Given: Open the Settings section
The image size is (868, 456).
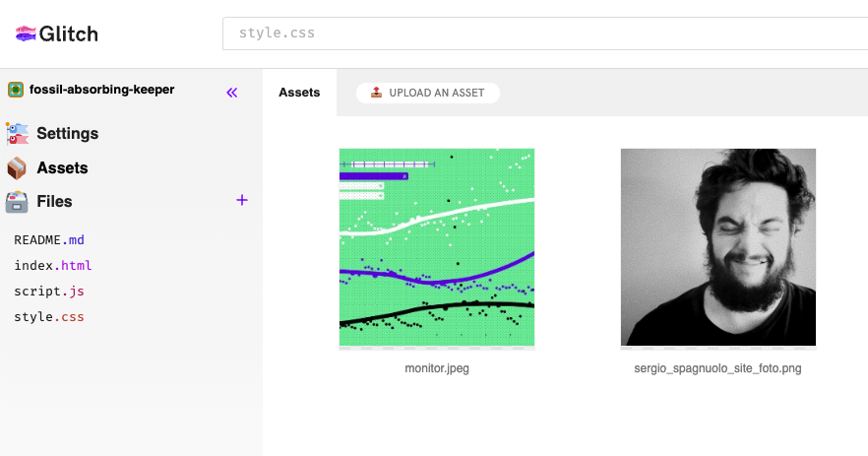Looking at the screenshot, I should point(68,134).
